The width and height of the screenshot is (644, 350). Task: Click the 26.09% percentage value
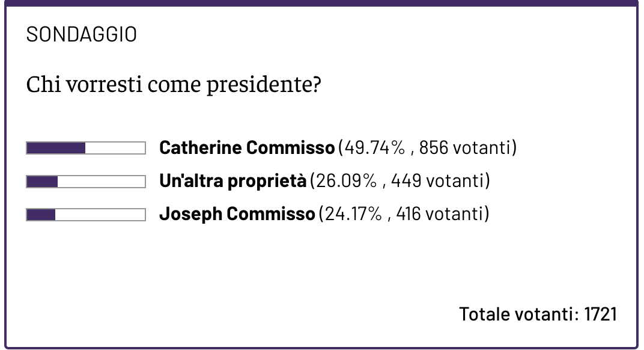345,181
